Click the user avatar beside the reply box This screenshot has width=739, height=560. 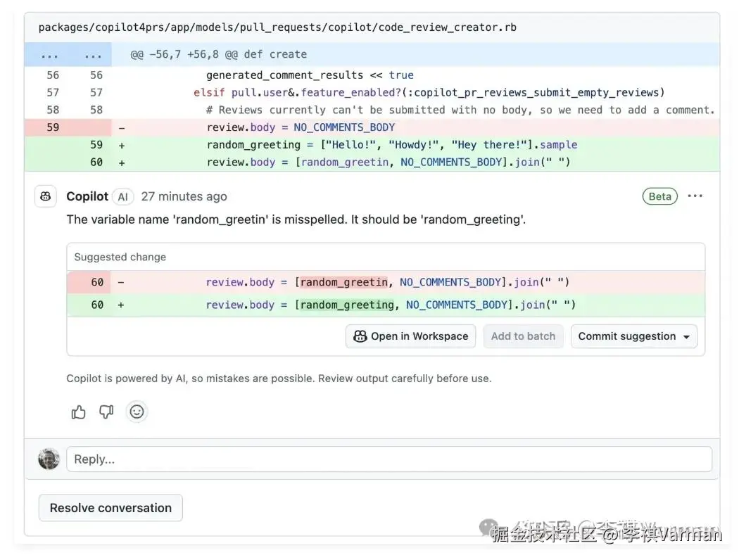(x=49, y=459)
